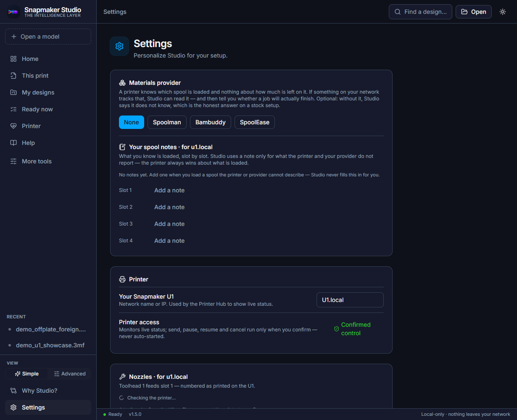
Task: Click the magnifier icon in search box
Action: (398, 12)
